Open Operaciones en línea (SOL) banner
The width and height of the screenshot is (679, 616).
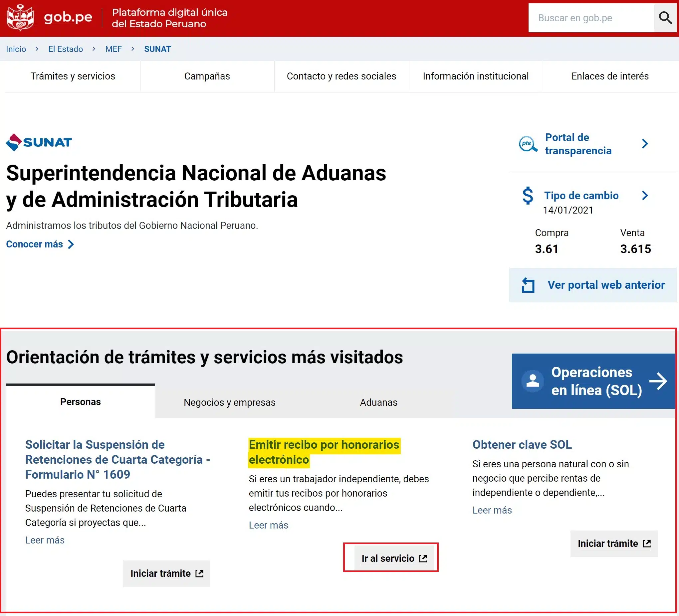[593, 381]
